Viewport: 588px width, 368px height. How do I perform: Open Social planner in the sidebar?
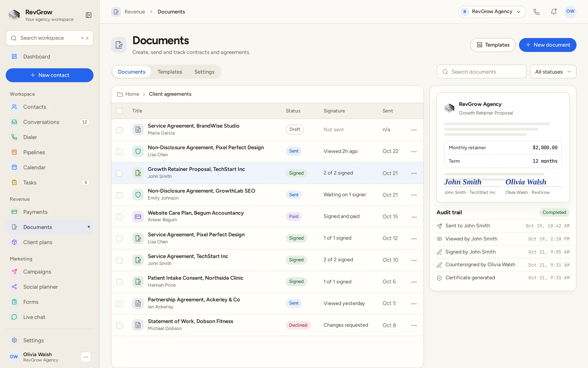(50, 287)
